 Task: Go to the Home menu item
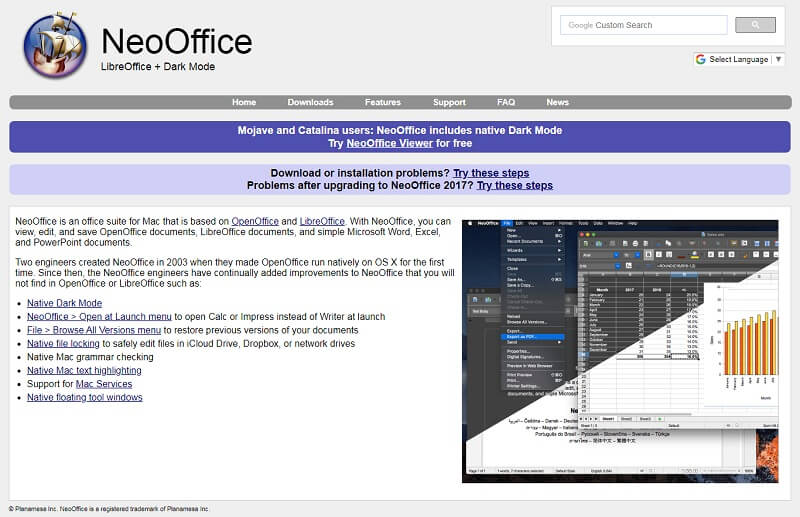pyautogui.click(x=244, y=102)
